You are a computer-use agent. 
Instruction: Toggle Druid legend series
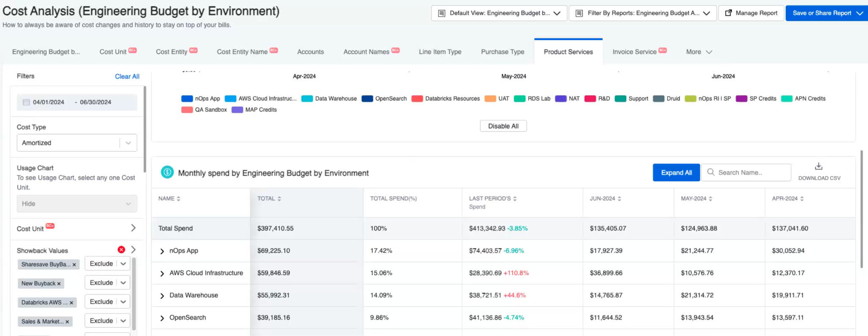(666, 99)
